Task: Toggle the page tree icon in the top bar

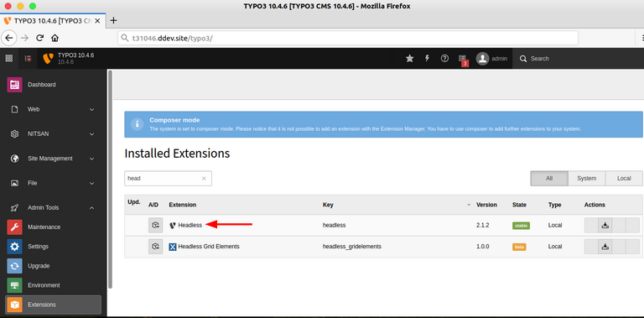Action: 28,59
